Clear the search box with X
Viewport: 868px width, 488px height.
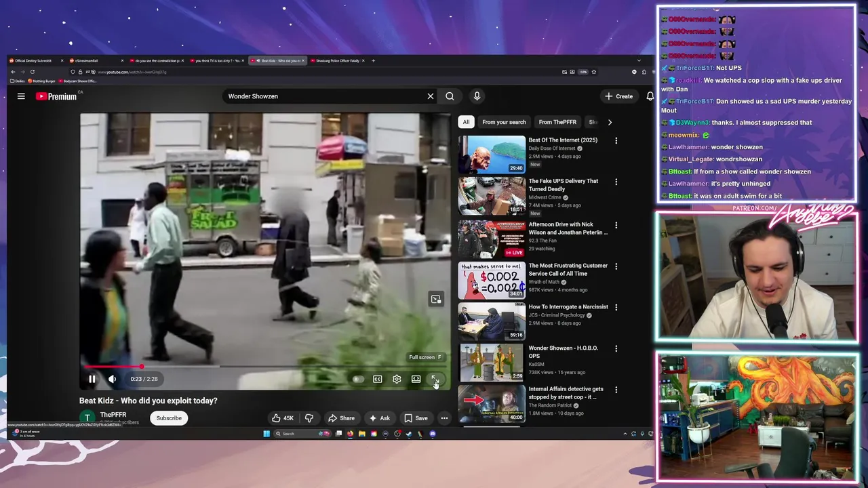(x=430, y=96)
